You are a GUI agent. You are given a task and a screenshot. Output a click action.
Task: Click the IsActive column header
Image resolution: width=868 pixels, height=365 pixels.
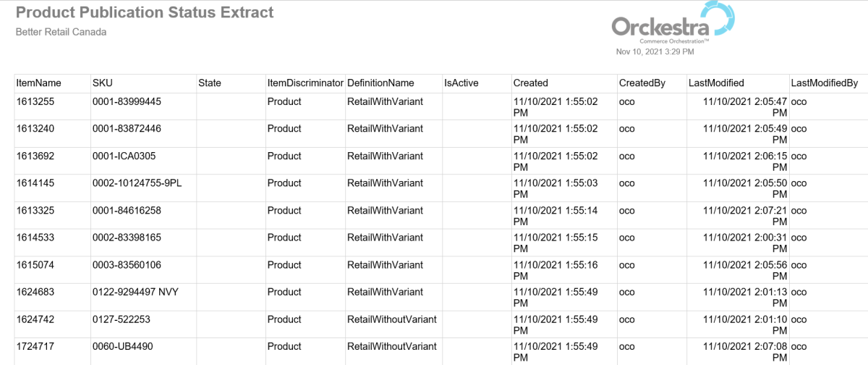[461, 83]
